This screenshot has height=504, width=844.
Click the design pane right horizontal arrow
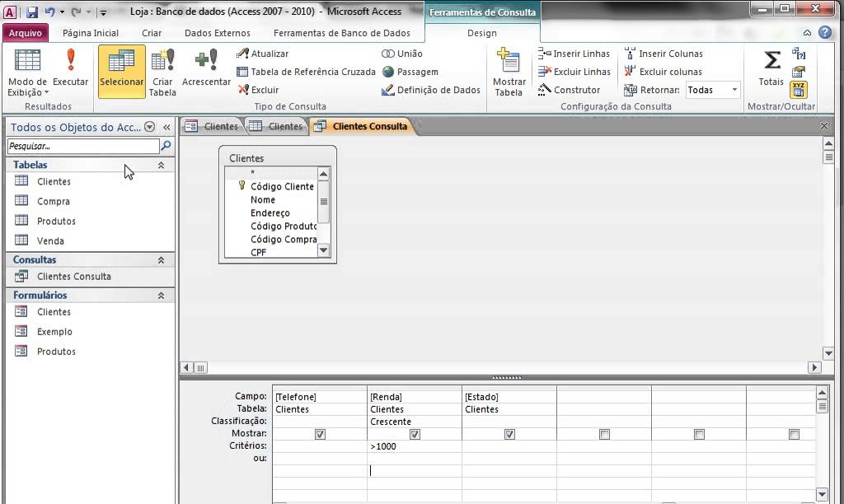[x=814, y=367]
